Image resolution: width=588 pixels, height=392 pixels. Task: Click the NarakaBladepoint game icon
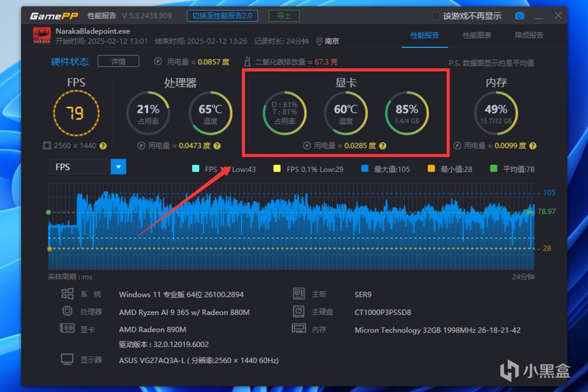pyautogui.click(x=42, y=36)
